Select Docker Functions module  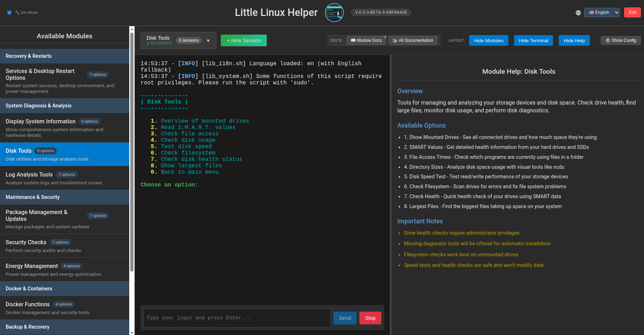tap(64, 308)
